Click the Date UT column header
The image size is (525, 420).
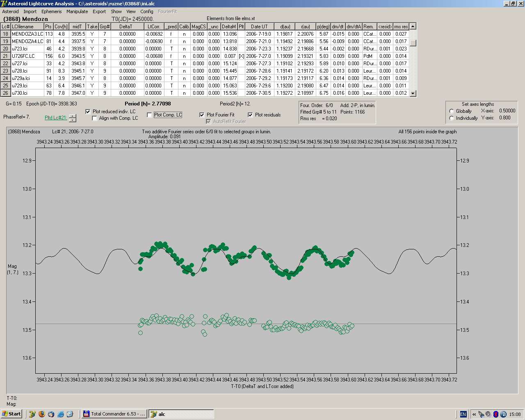(x=259, y=27)
